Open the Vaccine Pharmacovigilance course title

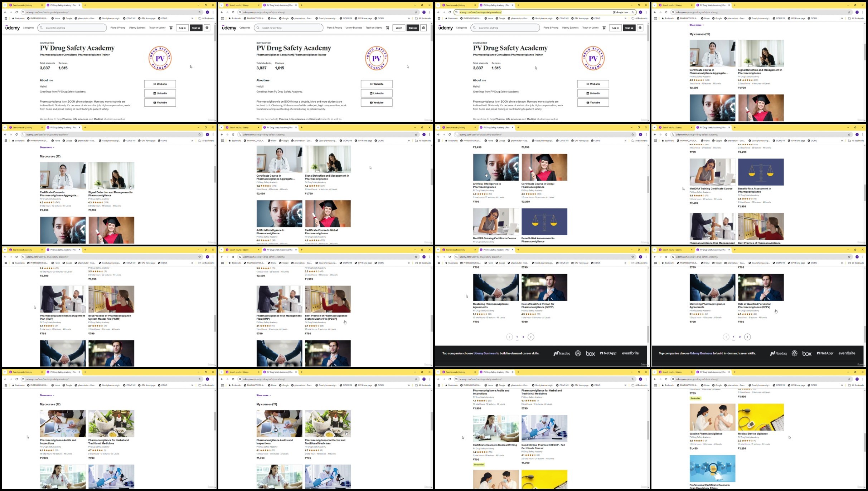coord(706,434)
